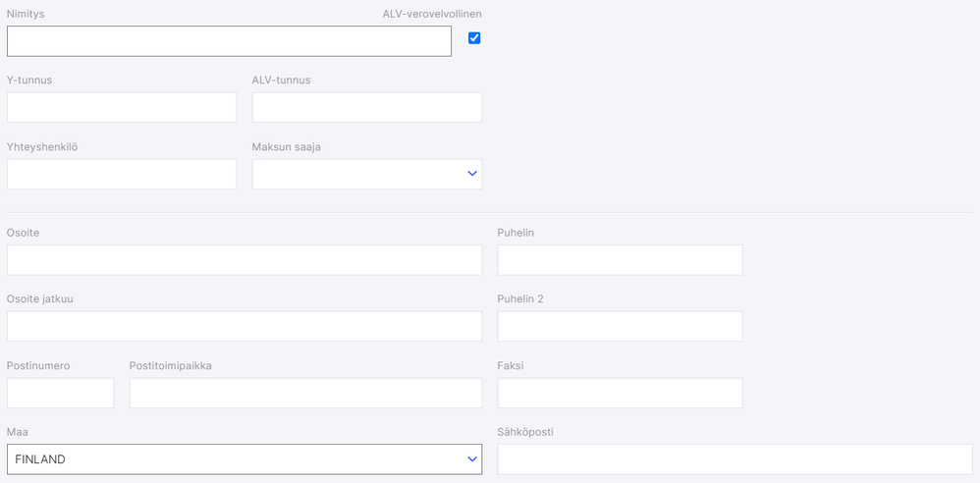
Task: Click the chevron arrow in Maa selector
Action: coord(472,459)
